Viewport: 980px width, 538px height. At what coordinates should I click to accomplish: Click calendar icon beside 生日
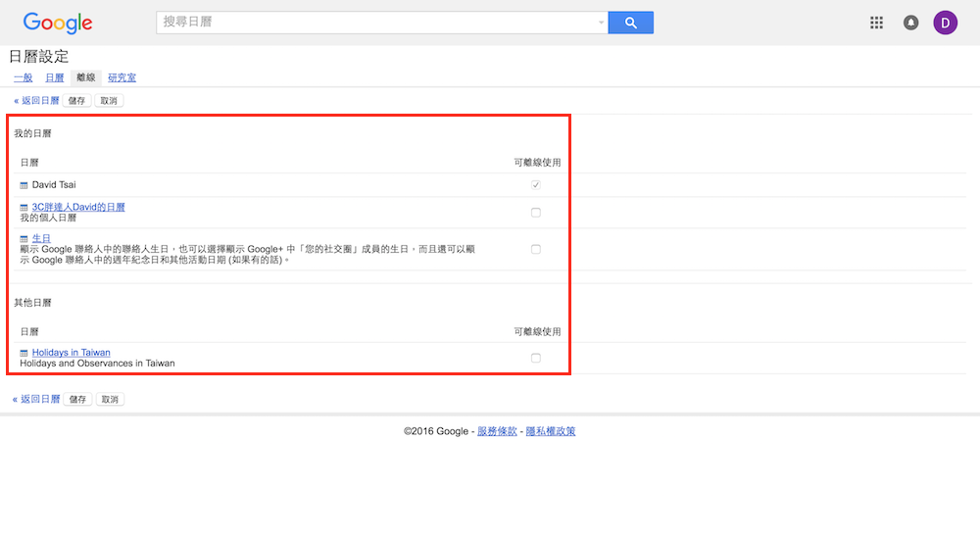[x=24, y=239]
